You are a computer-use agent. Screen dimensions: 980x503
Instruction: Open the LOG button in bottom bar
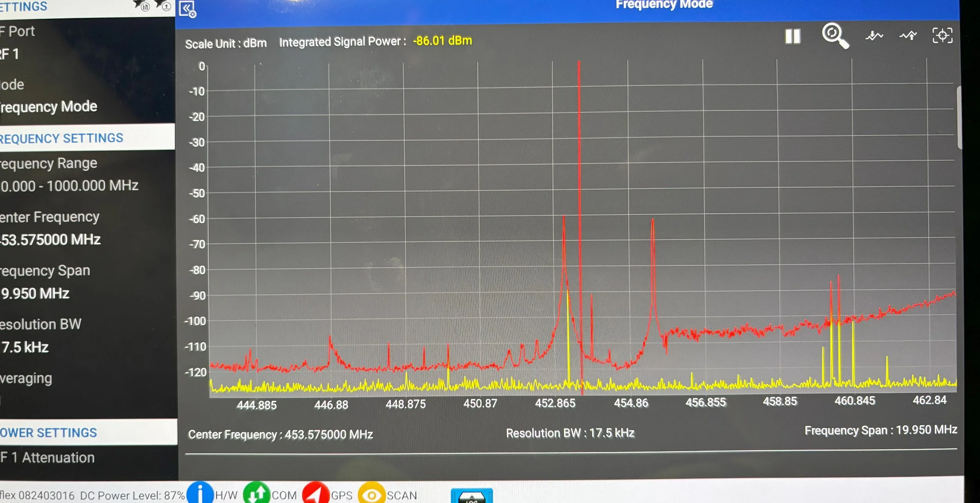coord(472,496)
